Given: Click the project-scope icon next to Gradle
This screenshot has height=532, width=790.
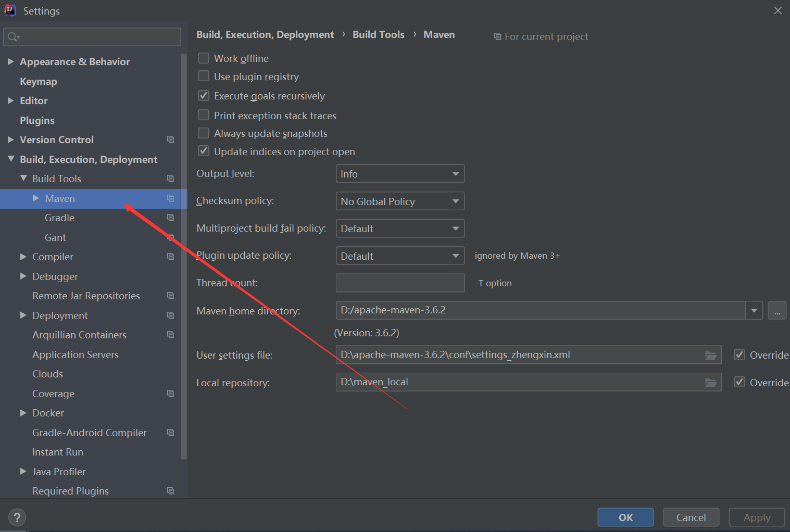Looking at the screenshot, I should tap(170, 218).
